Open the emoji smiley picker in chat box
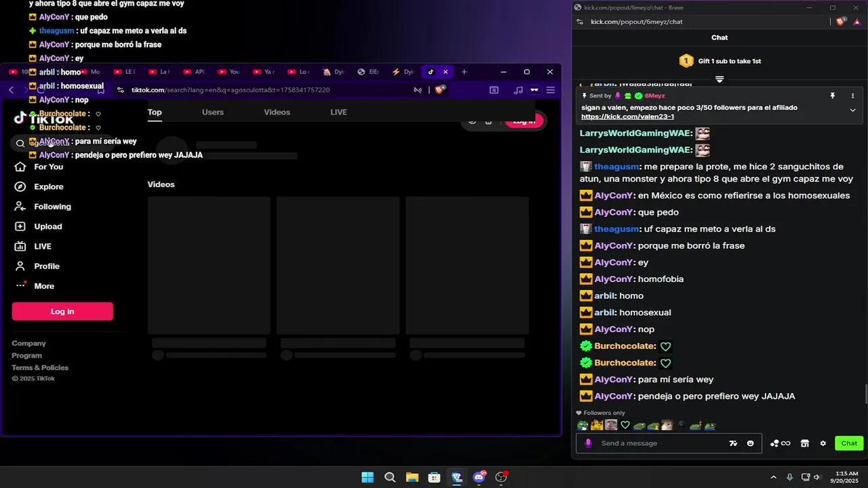Image resolution: width=868 pixels, height=488 pixels. [750, 443]
